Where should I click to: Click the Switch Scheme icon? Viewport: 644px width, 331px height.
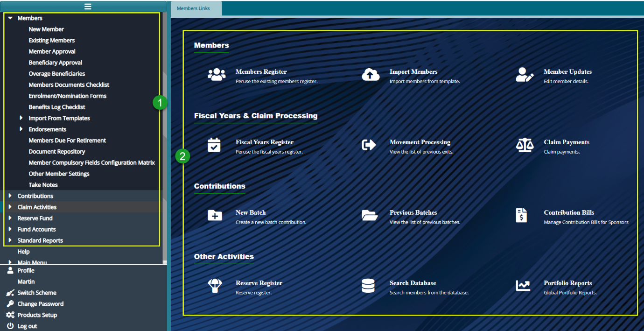10,293
